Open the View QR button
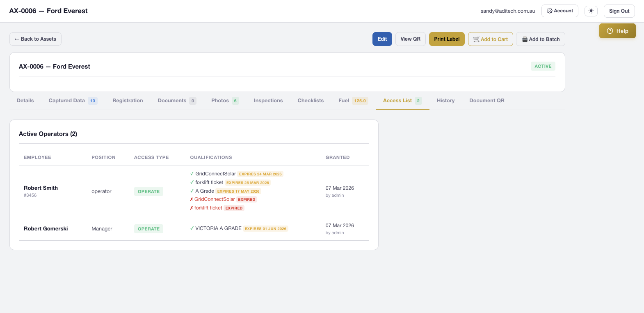Image resolution: width=644 pixels, height=313 pixels. (411, 39)
